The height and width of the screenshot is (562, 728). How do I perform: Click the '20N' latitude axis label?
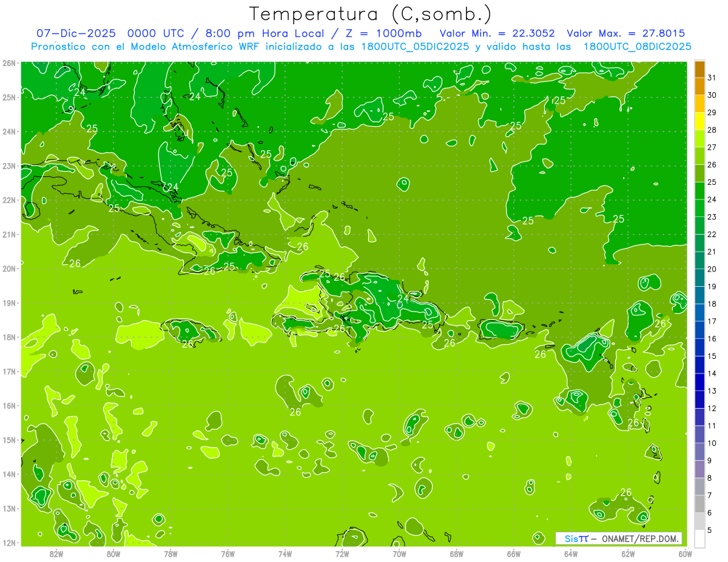coord(9,269)
